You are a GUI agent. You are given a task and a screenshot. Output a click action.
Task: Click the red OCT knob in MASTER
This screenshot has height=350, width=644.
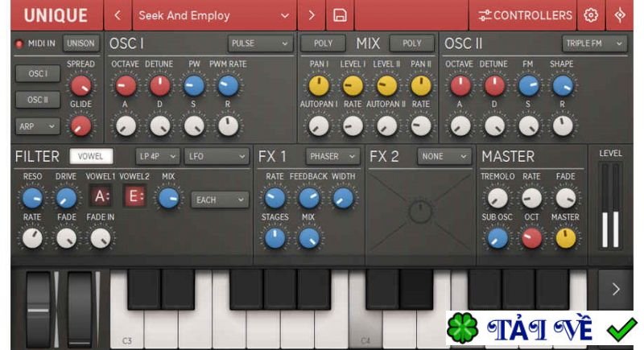[x=531, y=238]
